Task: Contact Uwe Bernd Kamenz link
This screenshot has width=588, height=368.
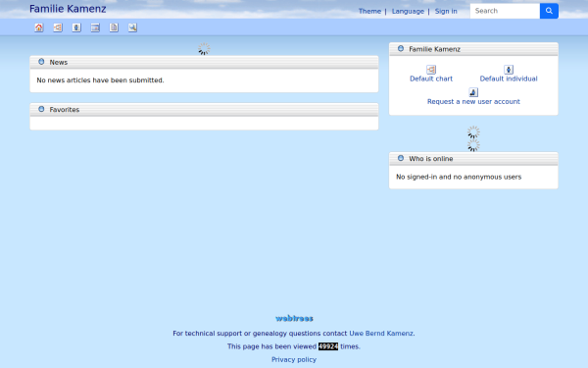Action: coord(381,334)
